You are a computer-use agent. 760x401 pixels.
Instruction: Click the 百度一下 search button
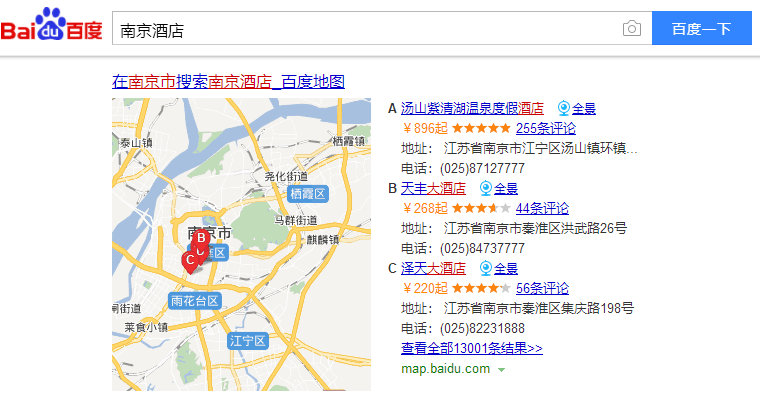pos(701,29)
